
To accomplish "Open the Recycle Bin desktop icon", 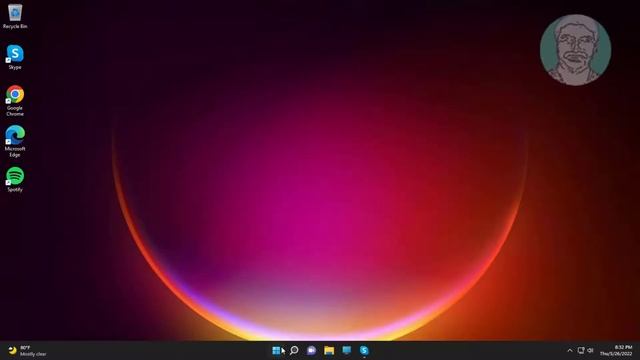I will [x=15, y=16].
